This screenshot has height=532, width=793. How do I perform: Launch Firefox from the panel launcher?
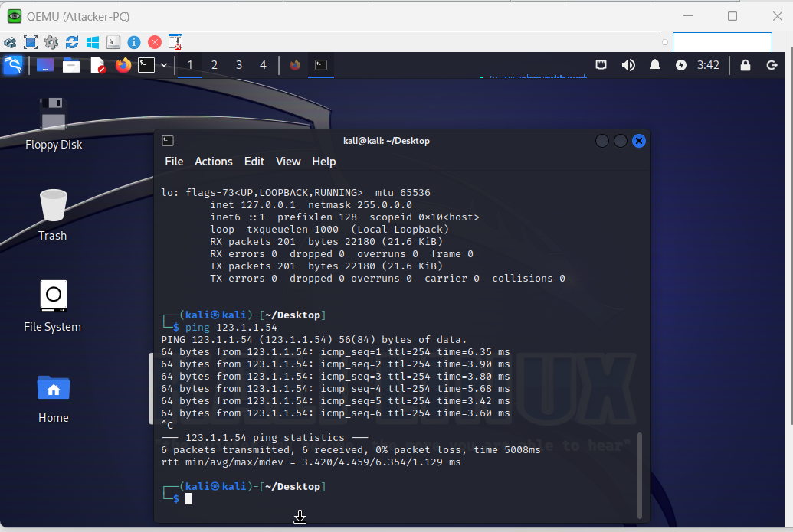pos(123,65)
